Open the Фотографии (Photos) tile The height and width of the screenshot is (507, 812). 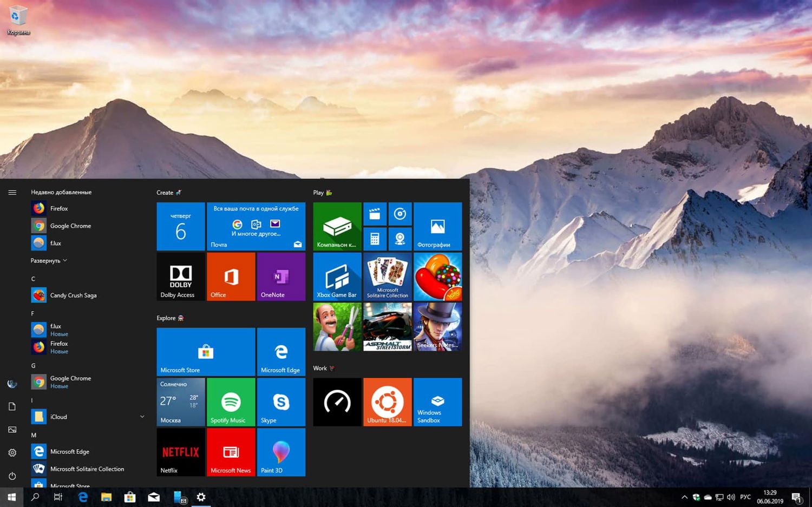437,226
